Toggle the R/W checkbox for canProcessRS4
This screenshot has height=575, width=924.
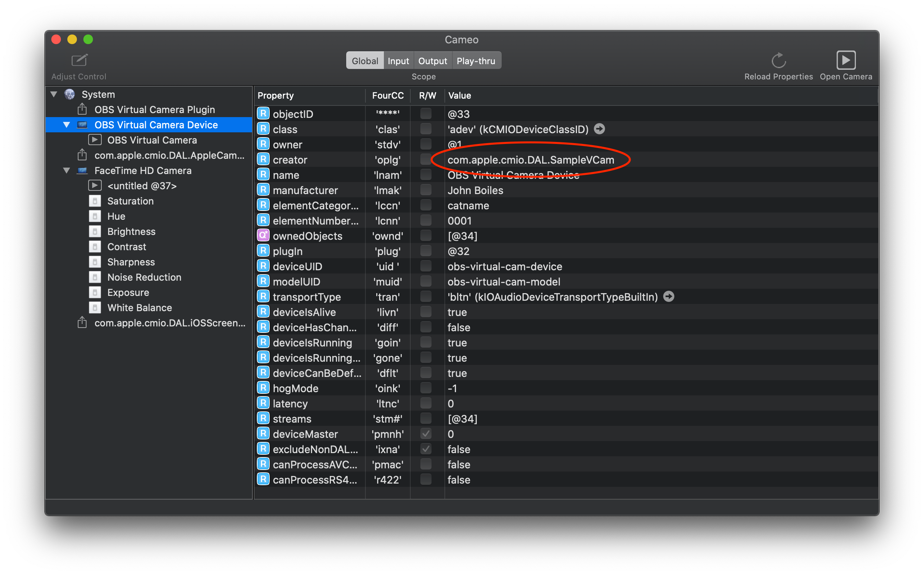tap(426, 480)
